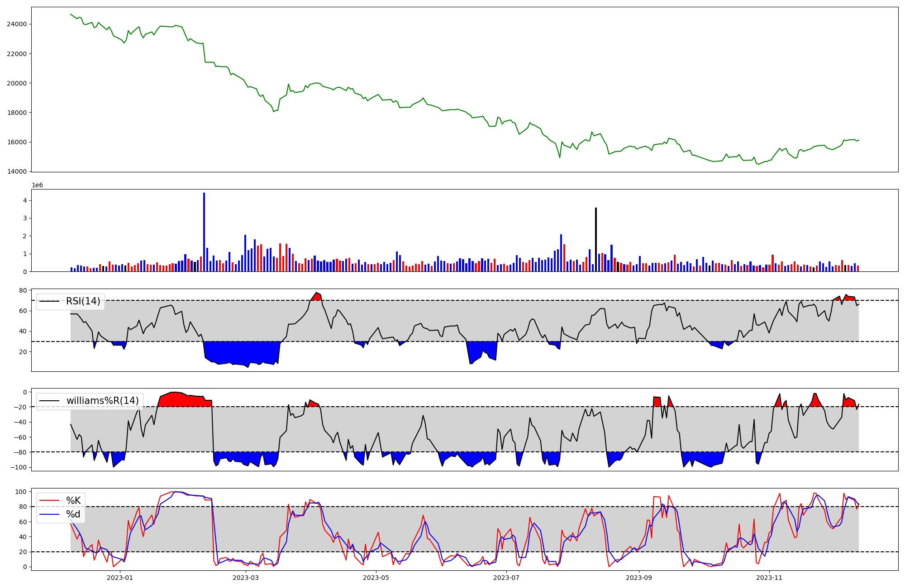Click the red RSI overbought peak near 2023-04

(x=317, y=296)
